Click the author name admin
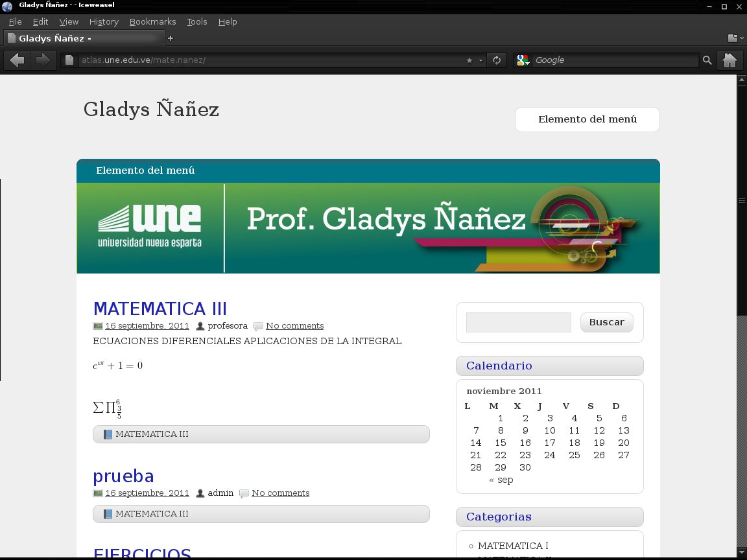 tap(220, 493)
